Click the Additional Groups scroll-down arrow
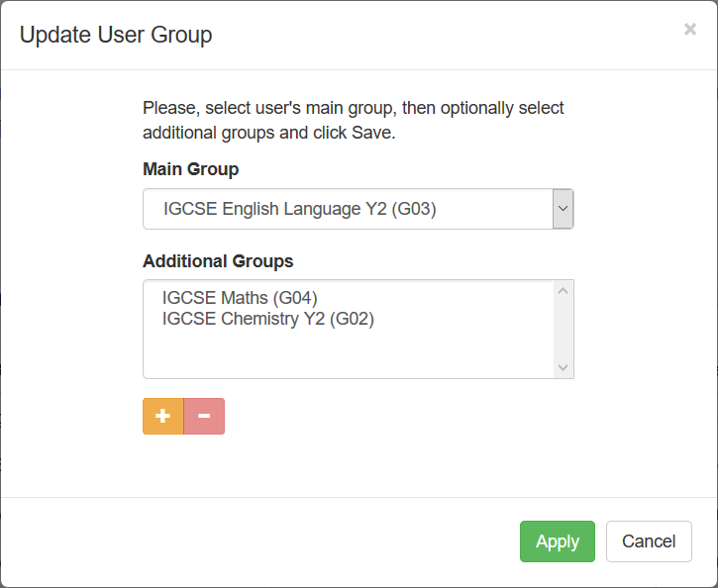718x588 pixels. pos(564,367)
